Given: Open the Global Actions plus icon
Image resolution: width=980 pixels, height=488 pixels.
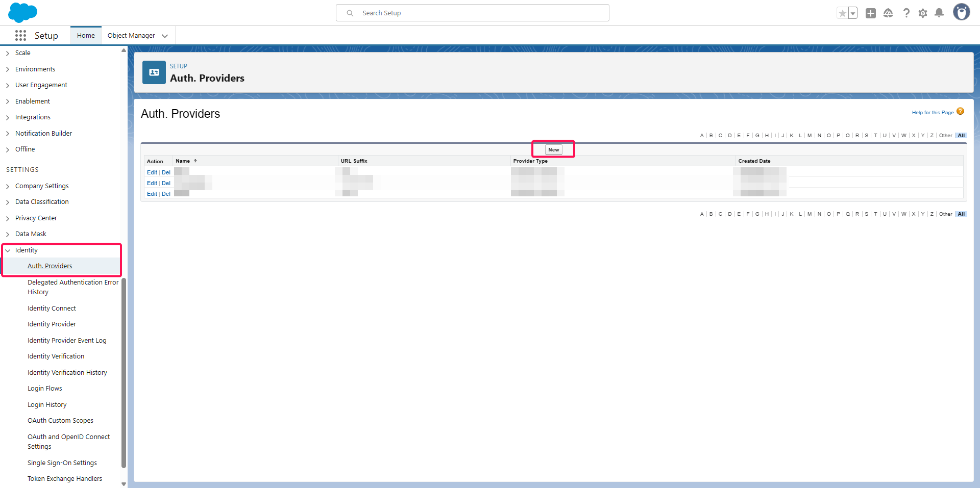Looking at the screenshot, I should pyautogui.click(x=871, y=13).
